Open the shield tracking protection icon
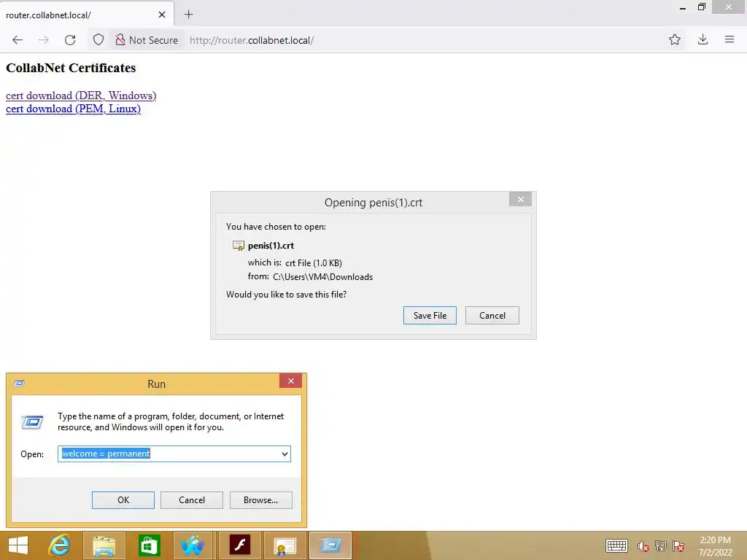Image resolution: width=747 pixels, height=560 pixels. [98, 40]
